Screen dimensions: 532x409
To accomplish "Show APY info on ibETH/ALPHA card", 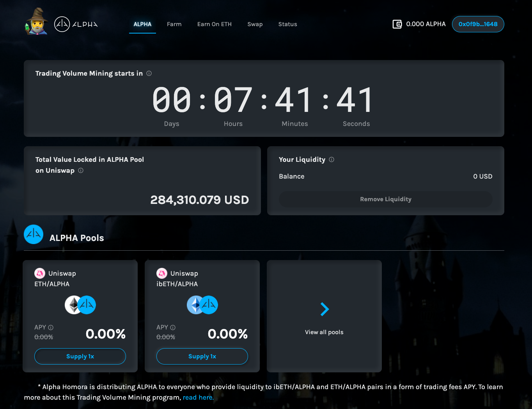I will click(173, 328).
